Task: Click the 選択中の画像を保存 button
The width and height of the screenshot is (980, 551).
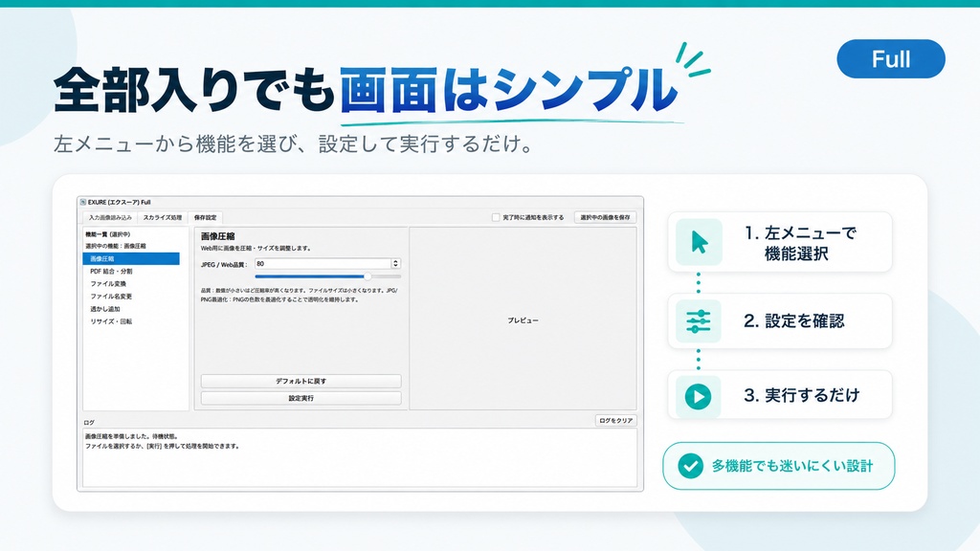Action: point(605,217)
